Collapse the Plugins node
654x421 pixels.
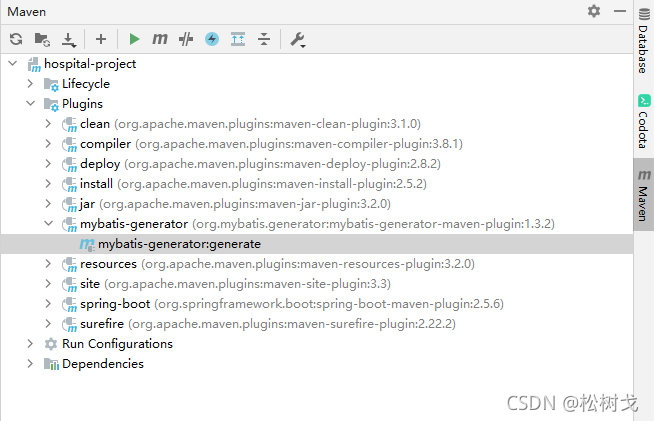[x=30, y=103]
